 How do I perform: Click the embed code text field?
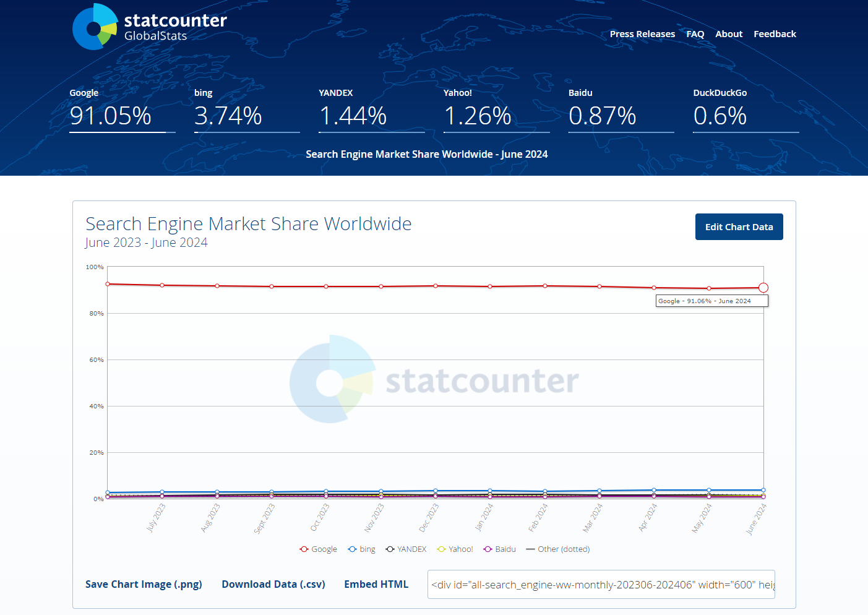tap(601, 585)
